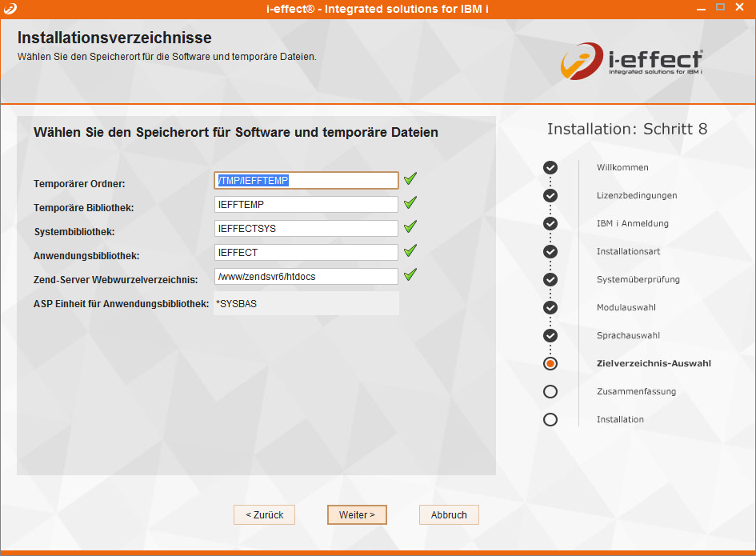Viewport: 756px width, 556px height.
Task: Focus the Temporärer Ordner input field
Action: point(306,181)
